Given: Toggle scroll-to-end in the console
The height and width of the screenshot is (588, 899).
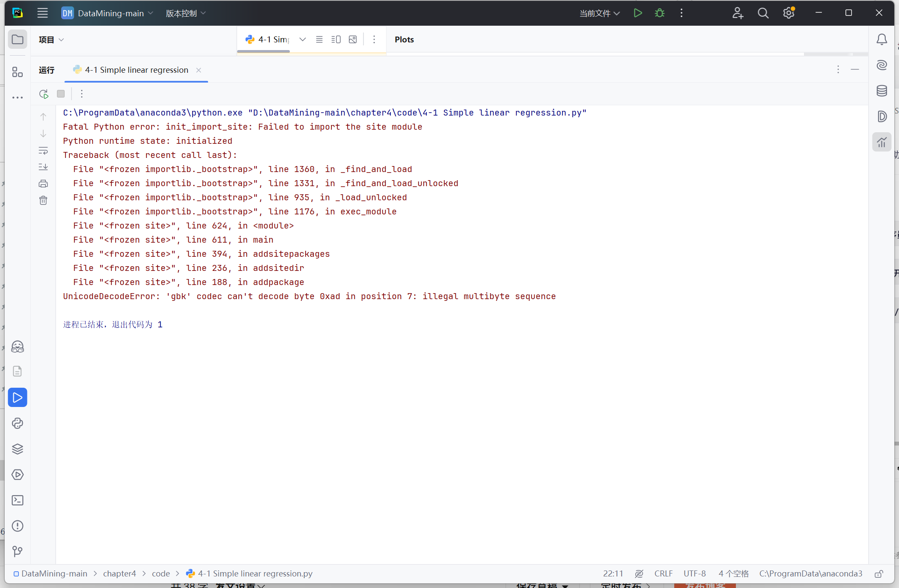Looking at the screenshot, I should coord(43,167).
